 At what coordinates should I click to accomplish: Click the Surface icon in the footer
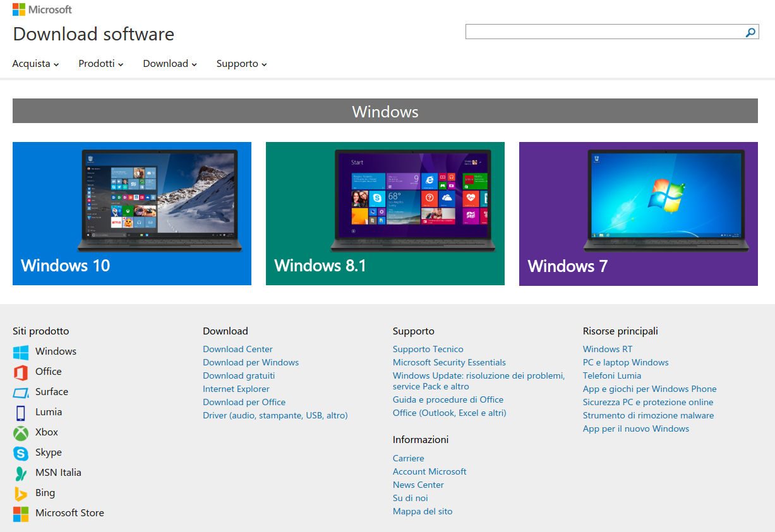point(21,393)
